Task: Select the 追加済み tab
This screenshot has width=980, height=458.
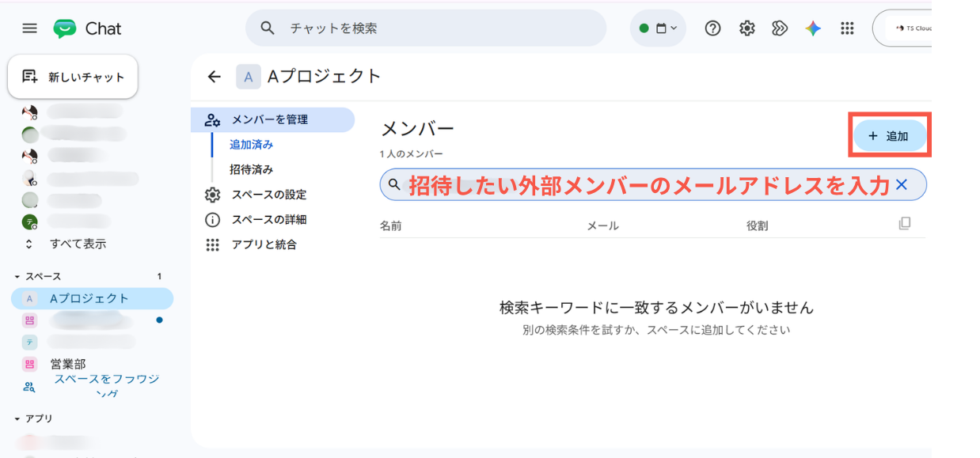Action: (x=252, y=145)
